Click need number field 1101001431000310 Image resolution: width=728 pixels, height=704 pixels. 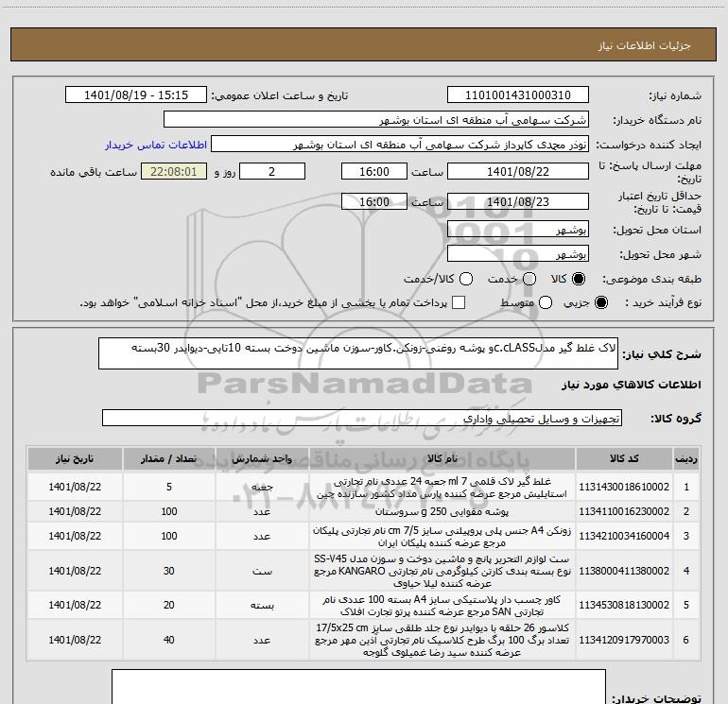tap(518, 95)
